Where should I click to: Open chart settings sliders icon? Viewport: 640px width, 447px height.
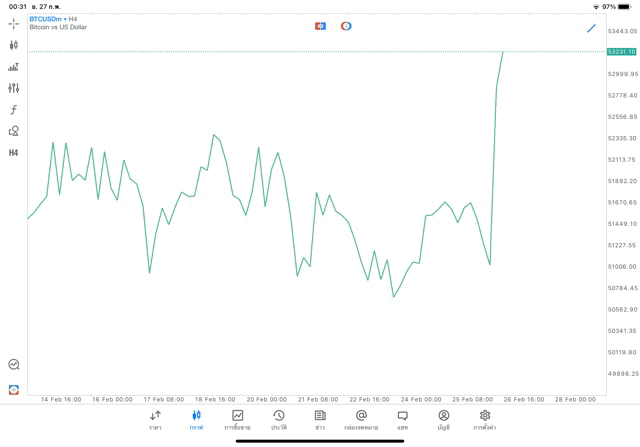pos(13,88)
